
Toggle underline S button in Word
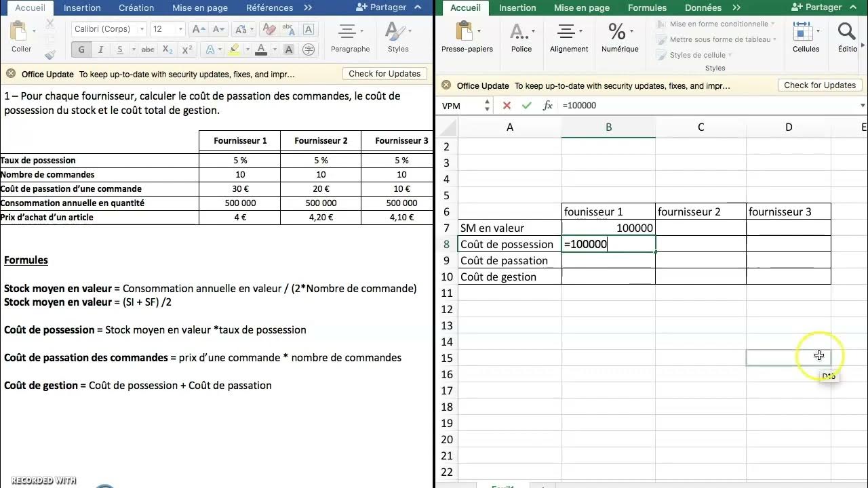pyautogui.click(x=119, y=49)
